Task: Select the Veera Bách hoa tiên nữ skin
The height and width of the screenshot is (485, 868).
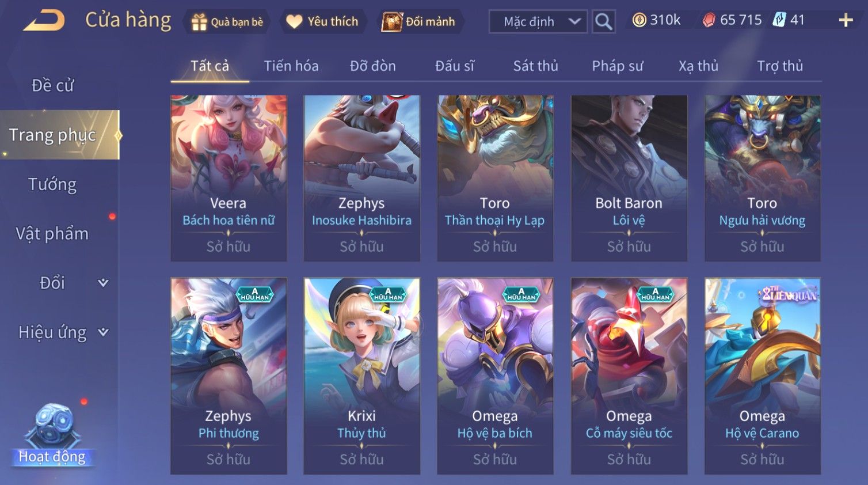Action: tap(229, 178)
